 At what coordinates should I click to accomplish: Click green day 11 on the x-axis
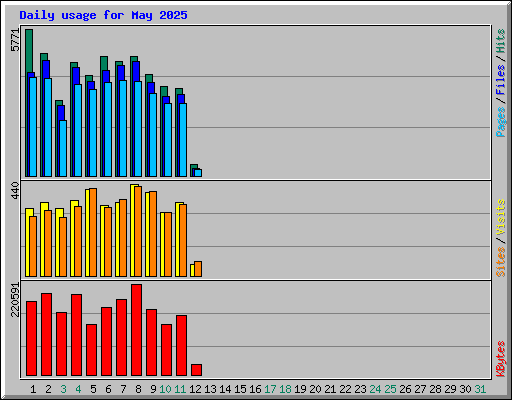point(180,389)
